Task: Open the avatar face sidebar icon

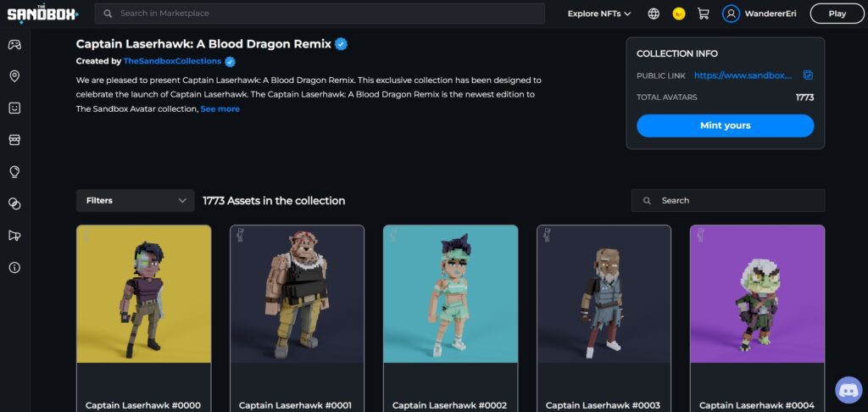Action: (x=14, y=108)
